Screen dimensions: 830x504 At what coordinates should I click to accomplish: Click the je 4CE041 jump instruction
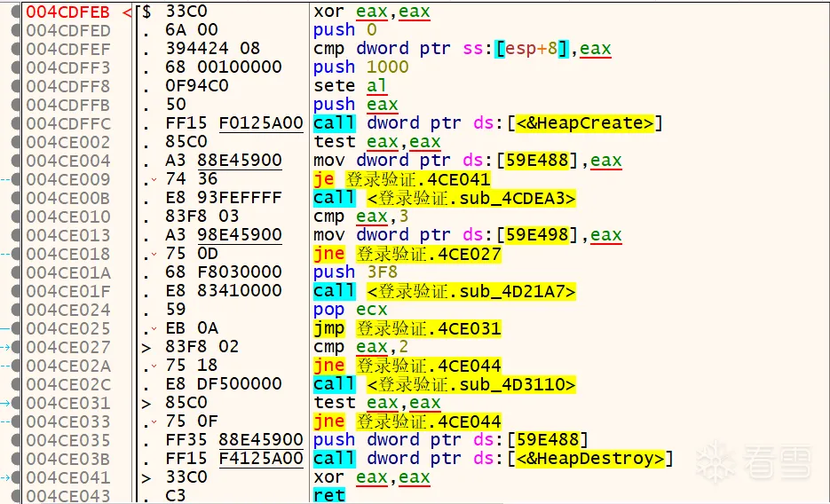click(402, 179)
